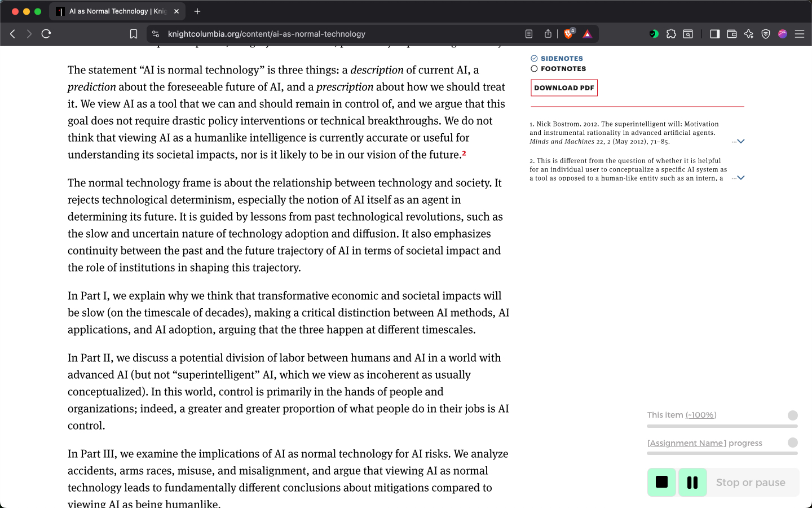Click the knightcolumbia.org address bar
Screen dimensions: 812x508
coord(338,34)
